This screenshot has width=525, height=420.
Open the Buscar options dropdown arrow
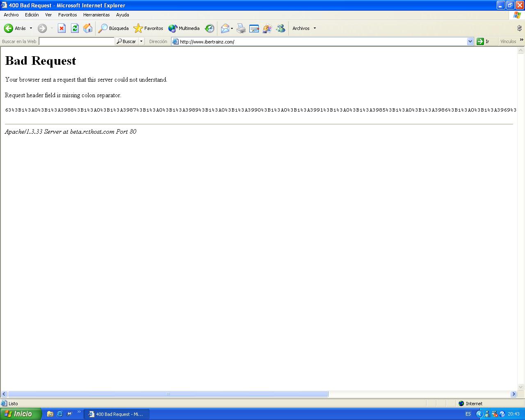[142, 41]
